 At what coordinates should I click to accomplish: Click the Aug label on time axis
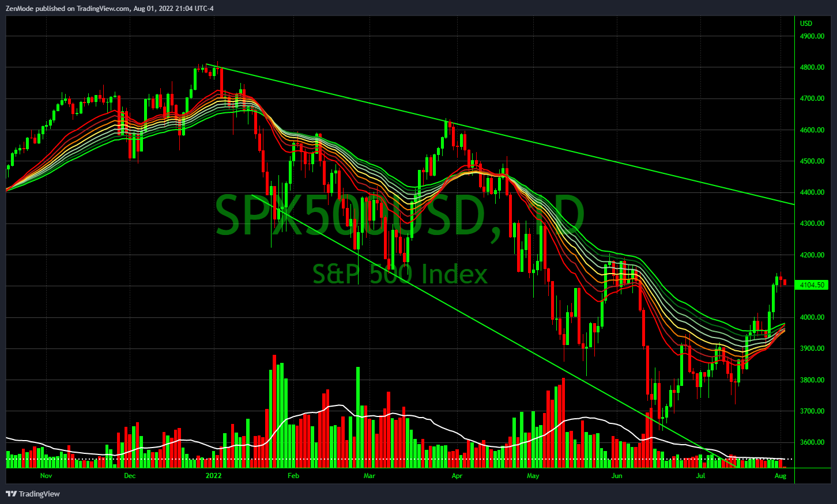tap(781, 476)
